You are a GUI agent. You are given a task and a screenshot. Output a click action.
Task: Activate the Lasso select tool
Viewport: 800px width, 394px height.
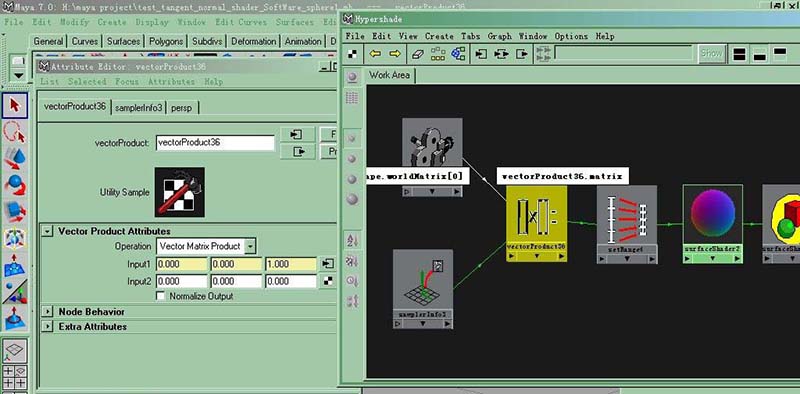(x=15, y=132)
